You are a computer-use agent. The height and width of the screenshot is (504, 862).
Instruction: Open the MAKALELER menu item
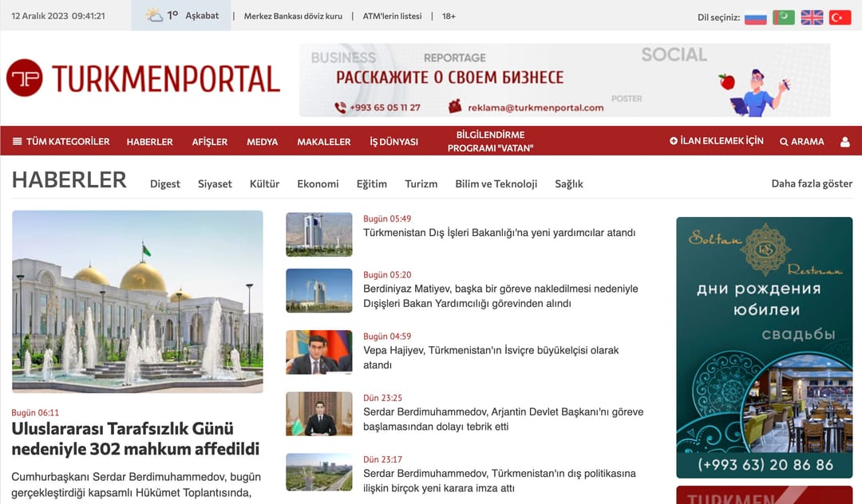point(324,141)
